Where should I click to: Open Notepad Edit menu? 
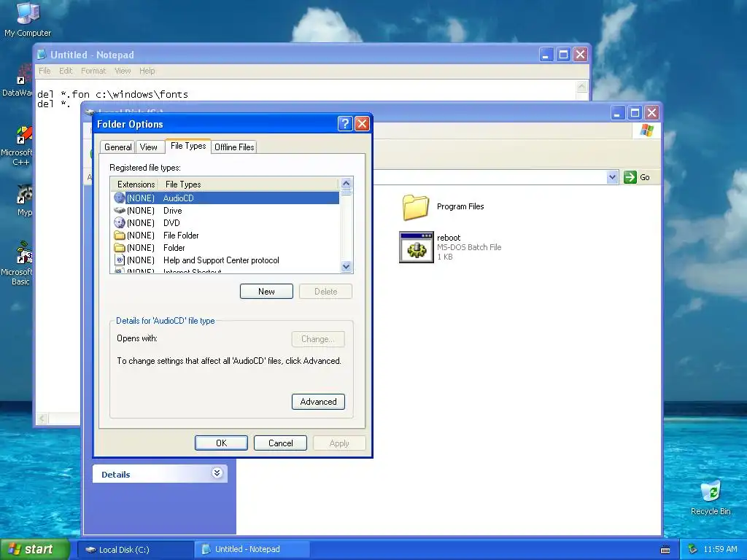[x=66, y=71]
